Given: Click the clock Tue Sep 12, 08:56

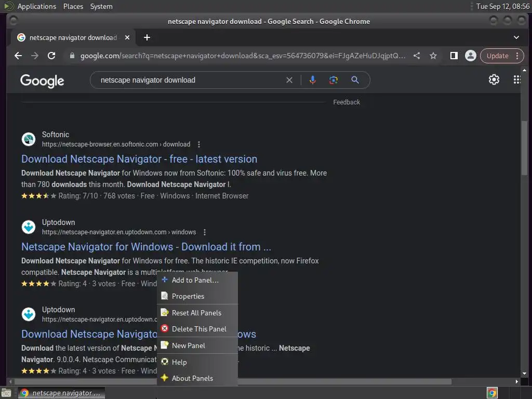Looking at the screenshot, I should pyautogui.click(x=502, y=6).
